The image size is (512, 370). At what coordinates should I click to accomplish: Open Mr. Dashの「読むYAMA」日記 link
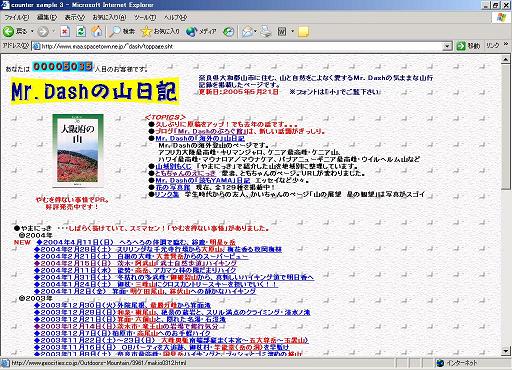(202, 180)
